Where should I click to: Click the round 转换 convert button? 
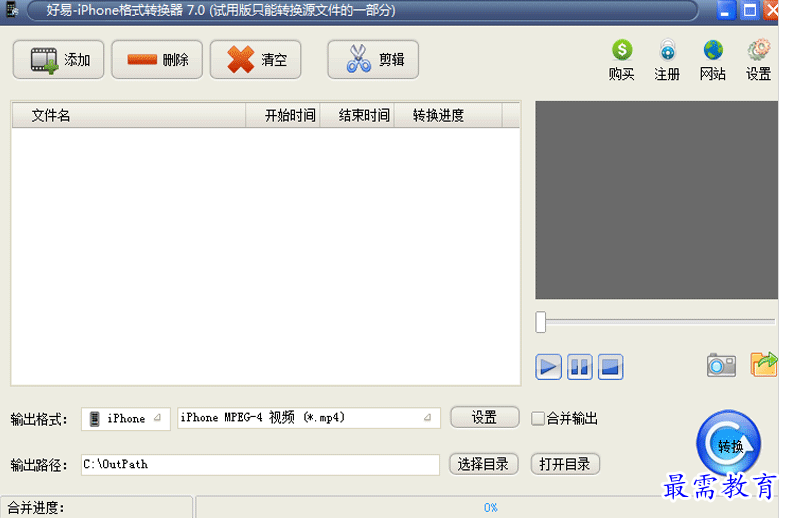(x=728, y=443)
